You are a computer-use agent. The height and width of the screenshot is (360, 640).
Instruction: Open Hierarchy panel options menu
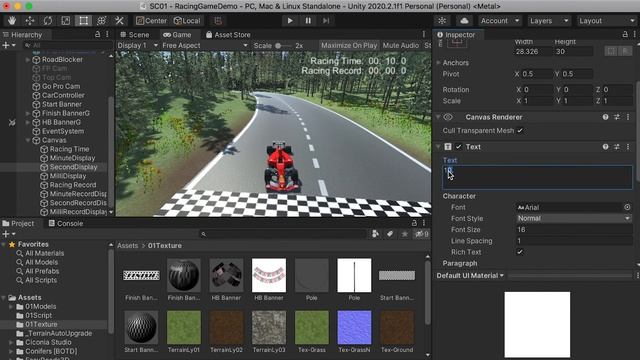pyautogui.click(x=107, y=35)
